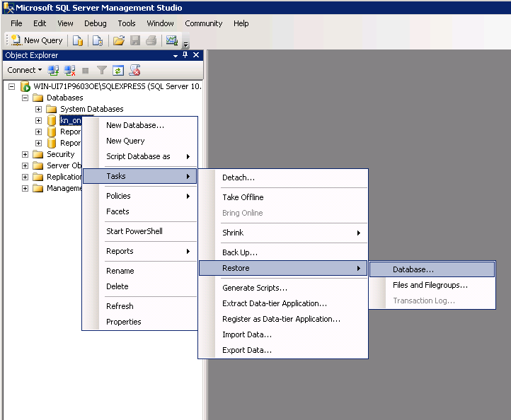The image size is (511, 420).
Task: Close the Object Explorer panel
Action: pos(196,55)
